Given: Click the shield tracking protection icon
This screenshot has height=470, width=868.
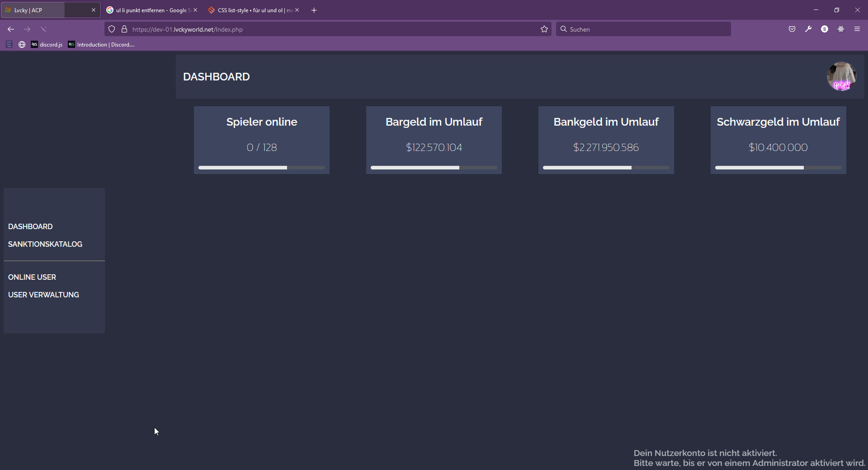Looking at the screenshot, I should coord(112,29).
